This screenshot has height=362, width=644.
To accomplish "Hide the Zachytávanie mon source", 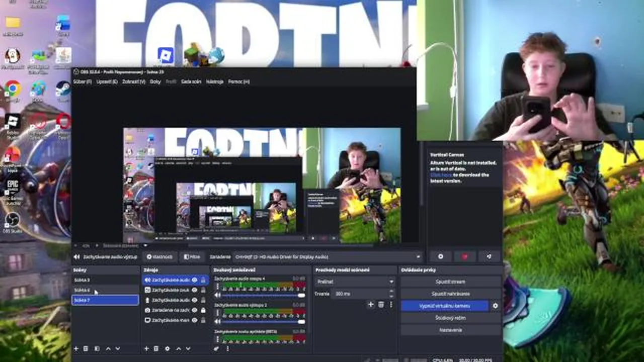I will [195, 320].
